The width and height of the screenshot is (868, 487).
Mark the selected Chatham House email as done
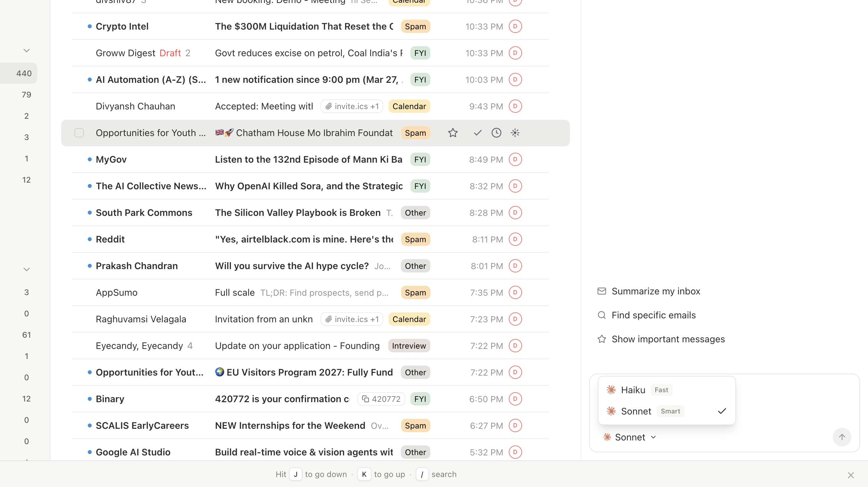478,132
